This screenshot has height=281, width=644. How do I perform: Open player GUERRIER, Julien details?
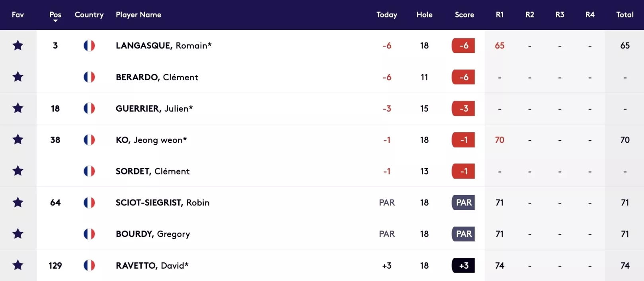point(154,109)
